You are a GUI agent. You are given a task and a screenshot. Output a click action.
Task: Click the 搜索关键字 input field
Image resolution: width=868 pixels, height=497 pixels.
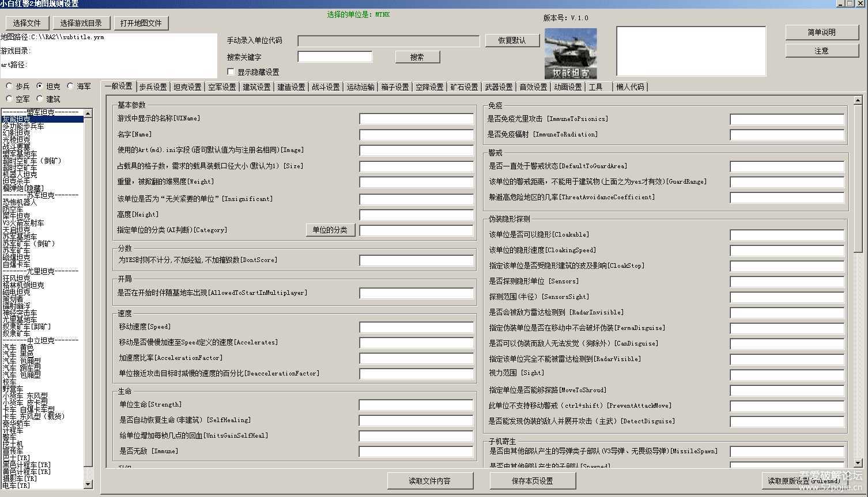(335, 57)
